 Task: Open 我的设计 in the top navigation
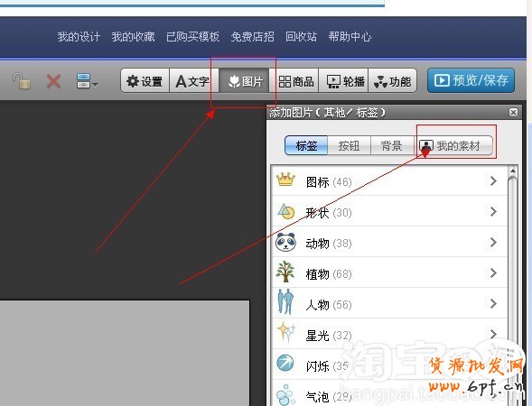click(79, 37)
